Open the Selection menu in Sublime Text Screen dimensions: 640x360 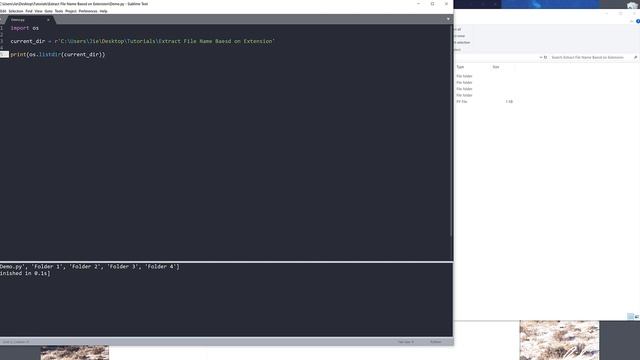click(x=16, y=11)
